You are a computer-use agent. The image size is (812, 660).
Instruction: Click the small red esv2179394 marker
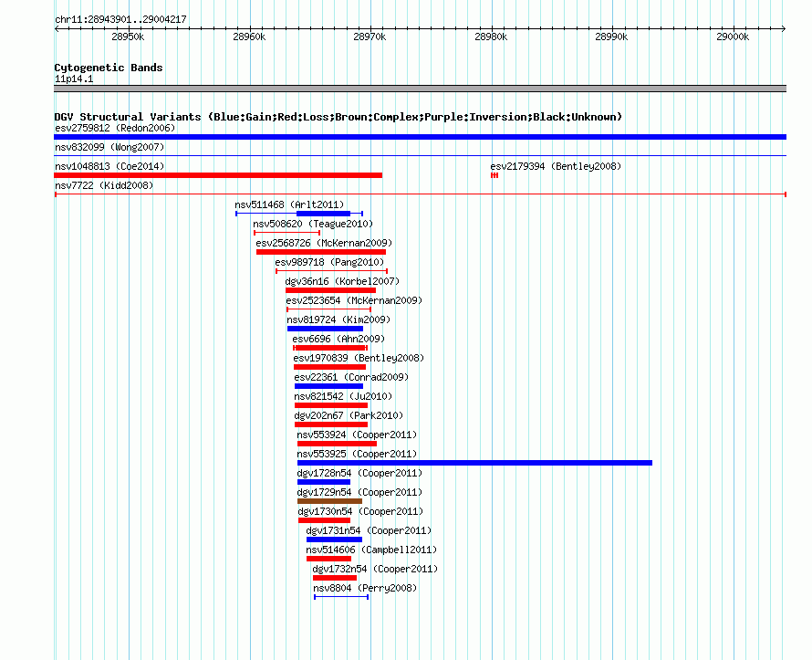click(494, 175)
